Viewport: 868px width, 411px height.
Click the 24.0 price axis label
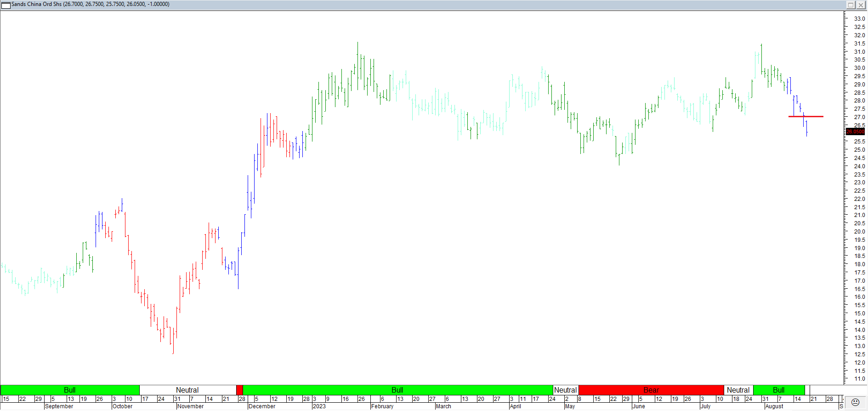point(859,166)
